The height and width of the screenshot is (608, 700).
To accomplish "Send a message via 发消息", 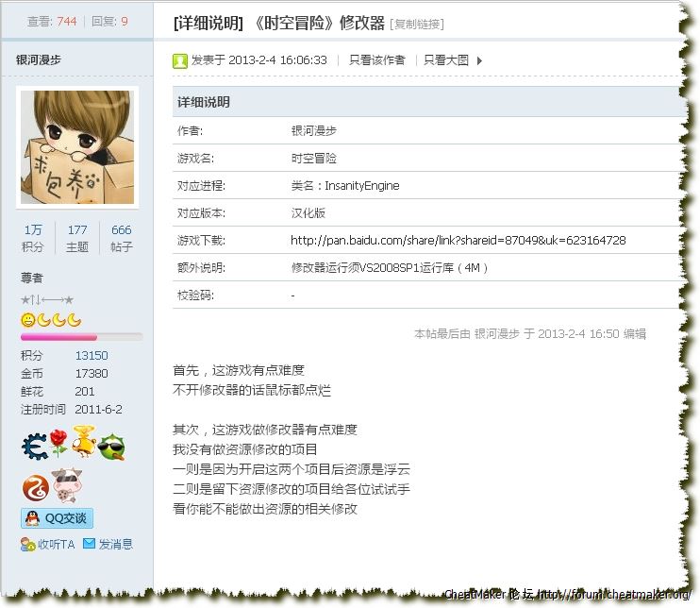I will (x=108, y=545).
